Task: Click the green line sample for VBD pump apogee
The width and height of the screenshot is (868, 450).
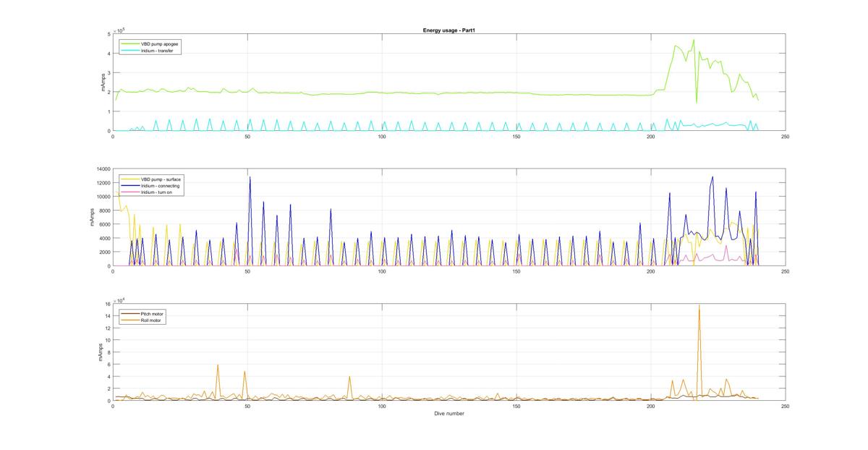Action: pyautogui.click(x=129, y=43)
